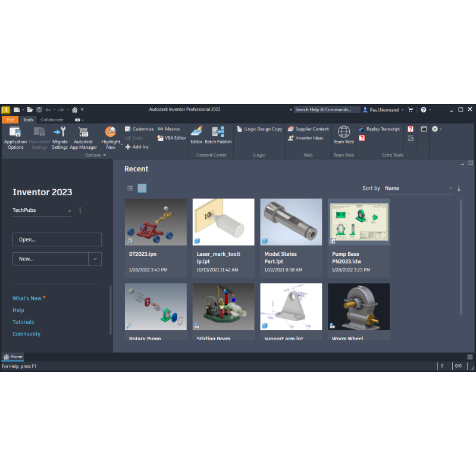
Task: Open the Pump Base PN2023.idw thumbnail
Action: pos(358,222)
